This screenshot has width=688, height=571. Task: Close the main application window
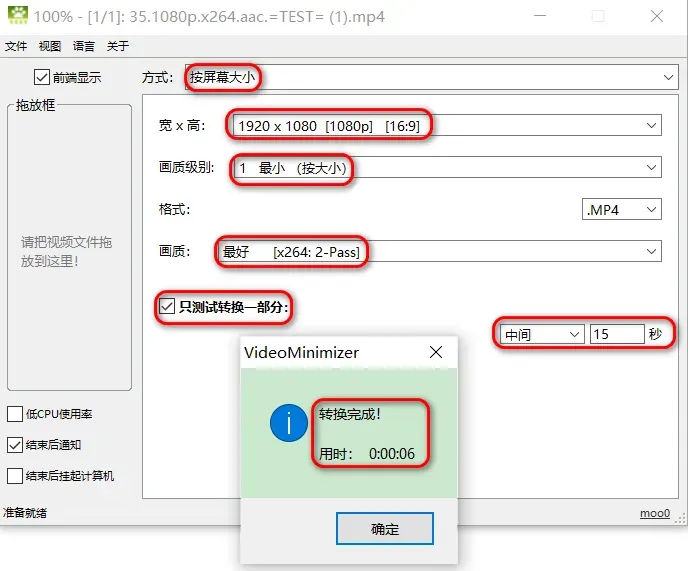656,16
